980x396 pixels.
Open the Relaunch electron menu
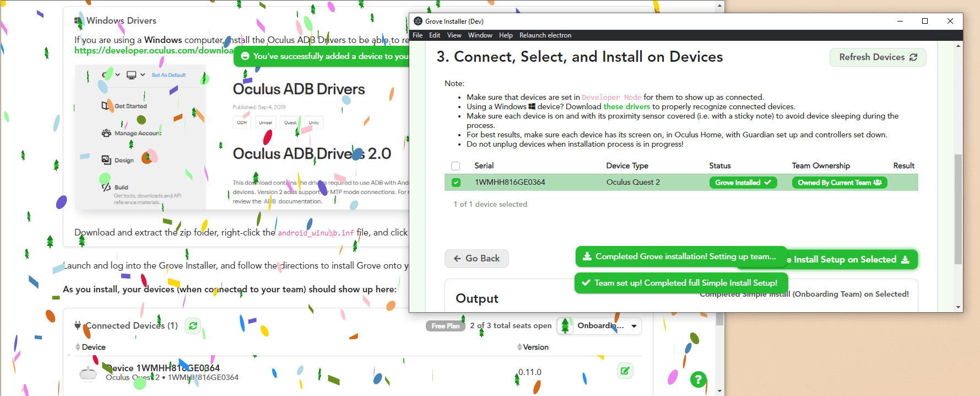(x=545, y=35)
